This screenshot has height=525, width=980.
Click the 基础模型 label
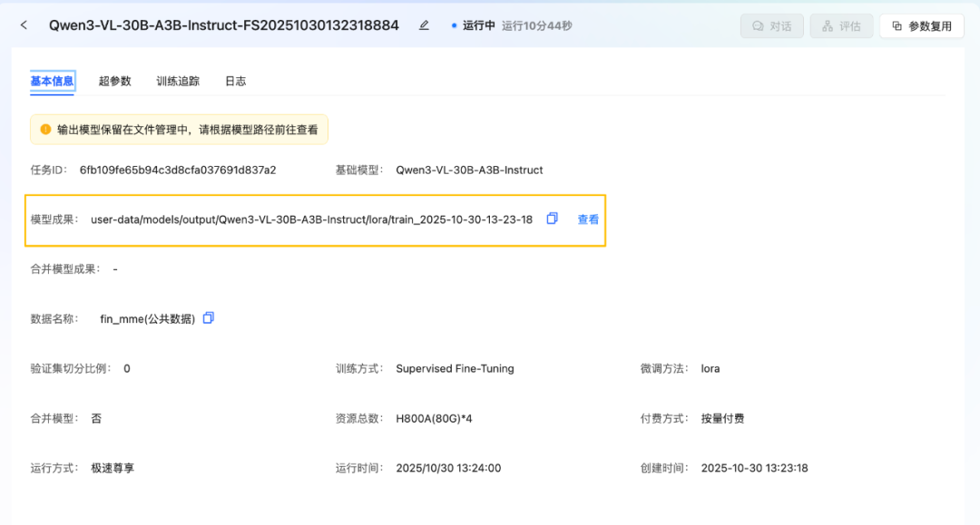pos(359,170)
